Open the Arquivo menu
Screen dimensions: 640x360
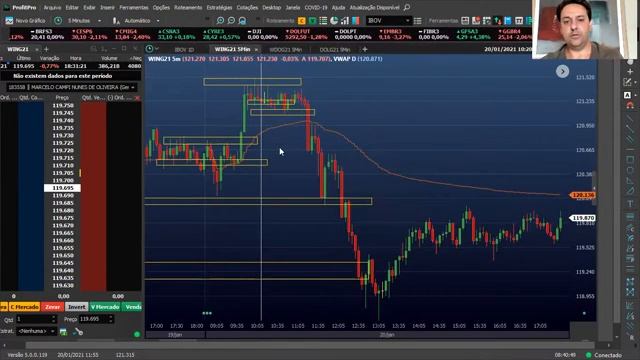click(52, 7)
